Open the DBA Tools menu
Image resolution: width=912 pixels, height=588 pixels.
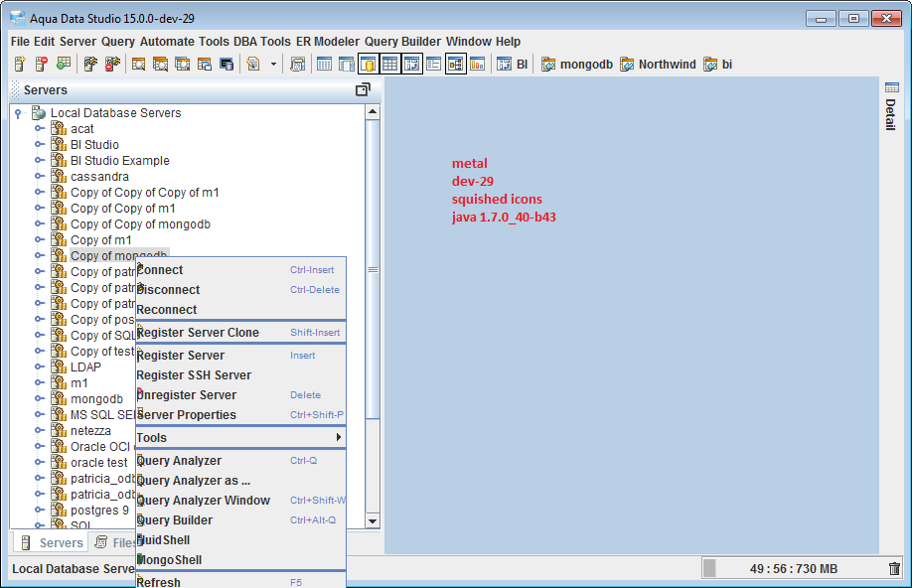pos(261,42)
